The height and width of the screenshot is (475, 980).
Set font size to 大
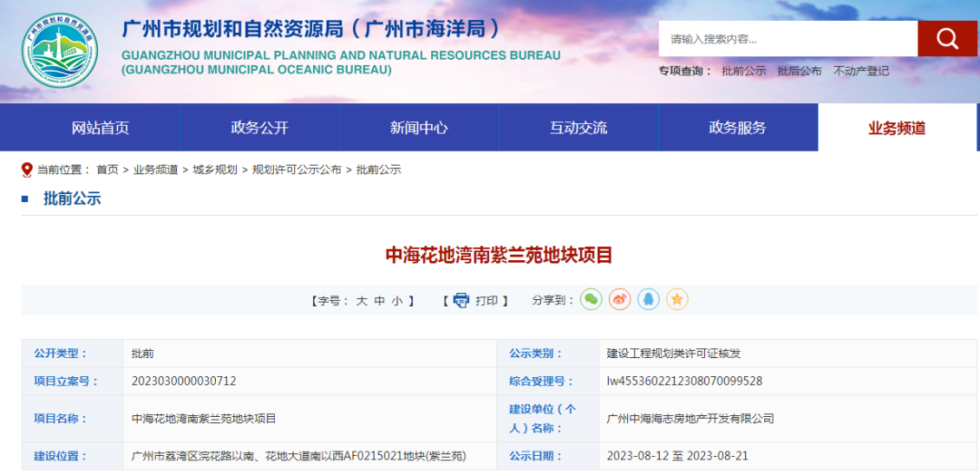361,301
